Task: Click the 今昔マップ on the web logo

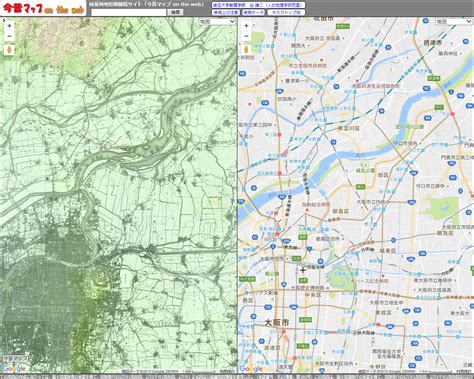Action: [x=43, y=8]
